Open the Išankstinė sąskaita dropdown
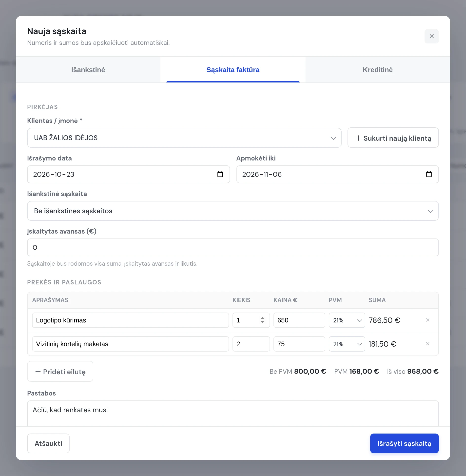 233,211
